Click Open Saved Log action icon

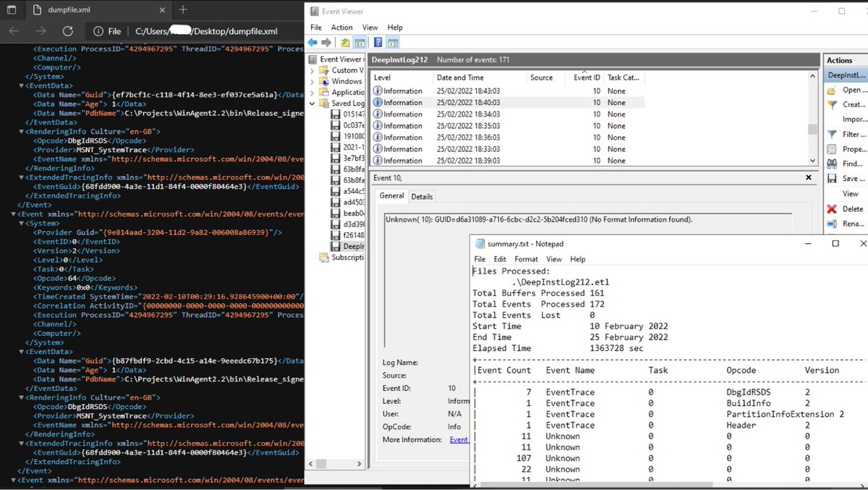[832, 90]
